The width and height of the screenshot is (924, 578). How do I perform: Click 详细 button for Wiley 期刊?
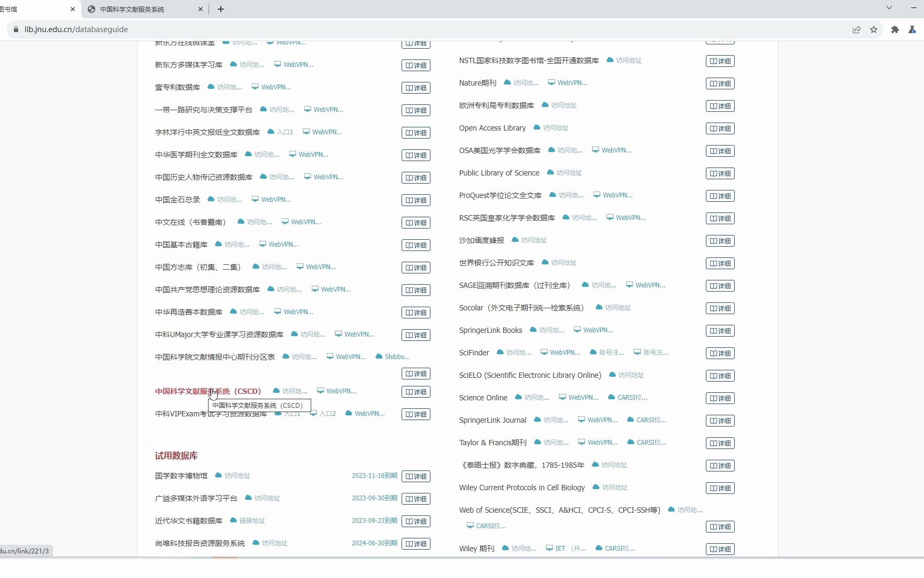720,549
